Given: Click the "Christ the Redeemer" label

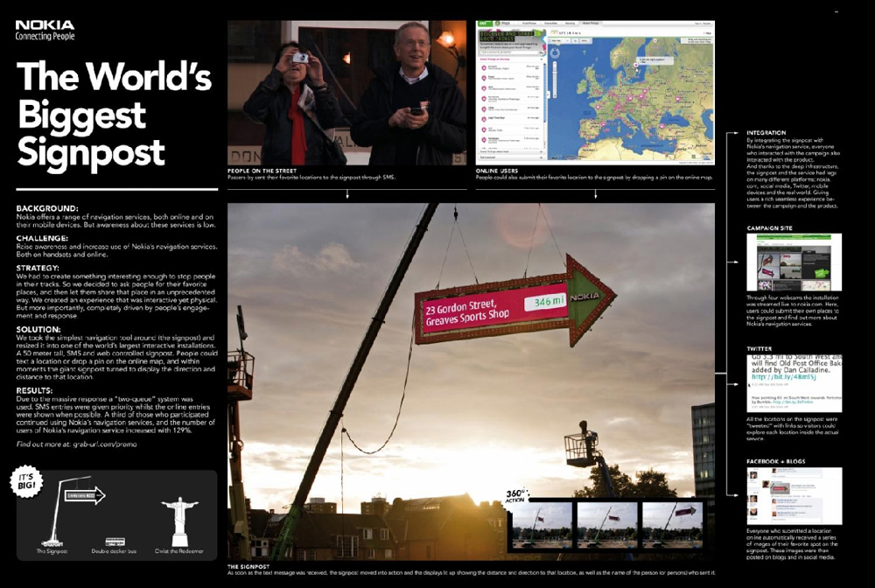Looking at the screenshot, I should tap(179, 551).
